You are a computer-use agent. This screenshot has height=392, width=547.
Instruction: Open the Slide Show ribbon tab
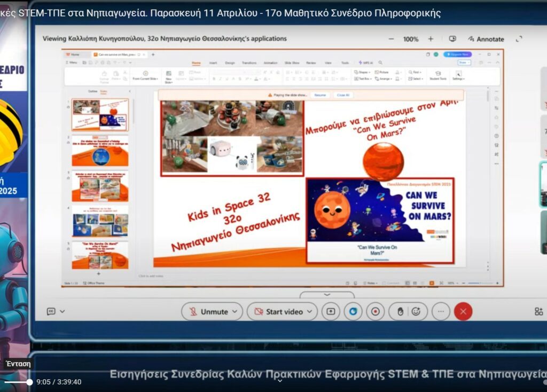point(292,63)
